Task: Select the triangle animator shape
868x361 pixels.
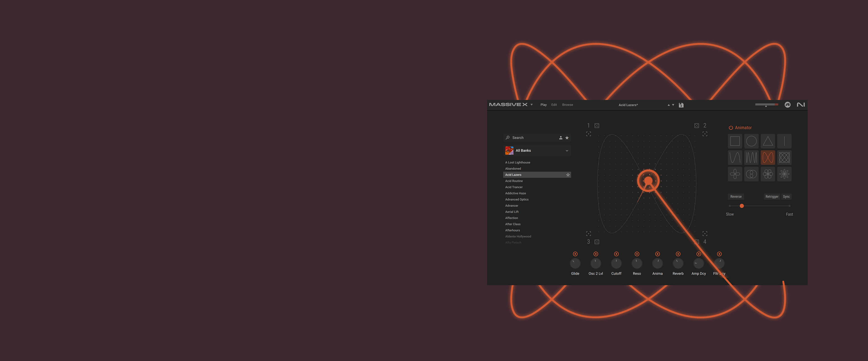Action: click(x=768, y=141)
